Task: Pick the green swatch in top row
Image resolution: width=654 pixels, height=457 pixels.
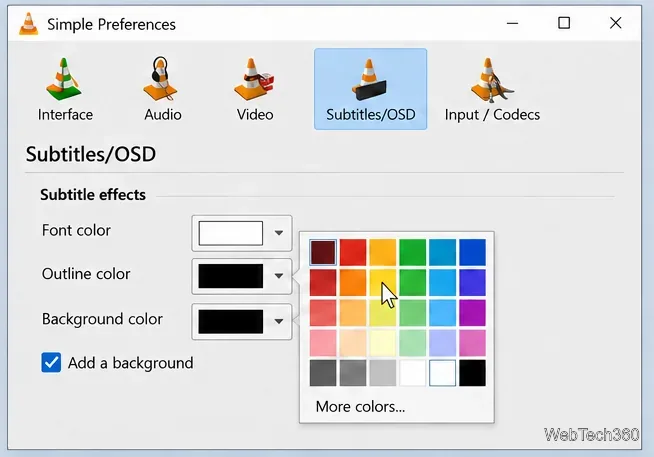Action: 413,252
